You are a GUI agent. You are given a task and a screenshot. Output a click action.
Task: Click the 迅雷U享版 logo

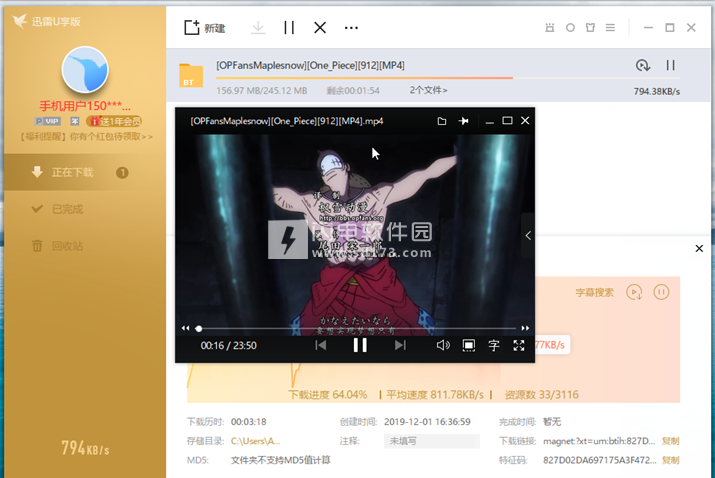pos(47,21)
